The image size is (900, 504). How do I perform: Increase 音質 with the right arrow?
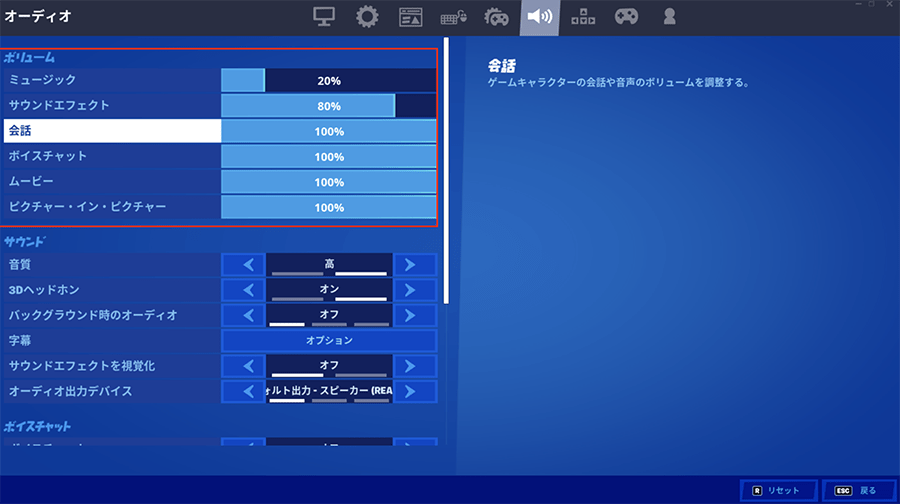(x=415, y=265)
